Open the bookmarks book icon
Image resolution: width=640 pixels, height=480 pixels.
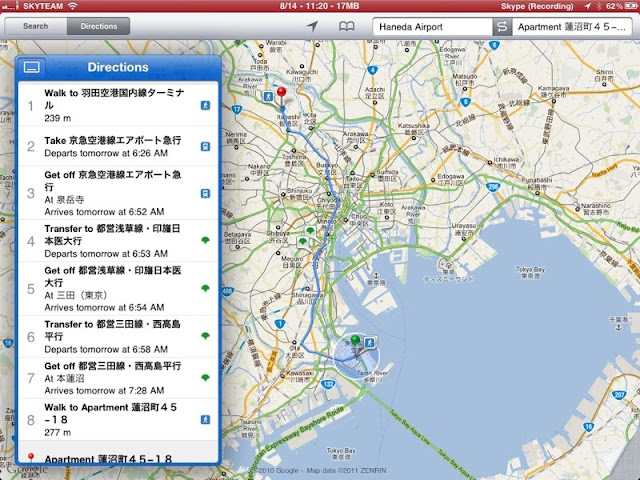(x=347, y=27)
